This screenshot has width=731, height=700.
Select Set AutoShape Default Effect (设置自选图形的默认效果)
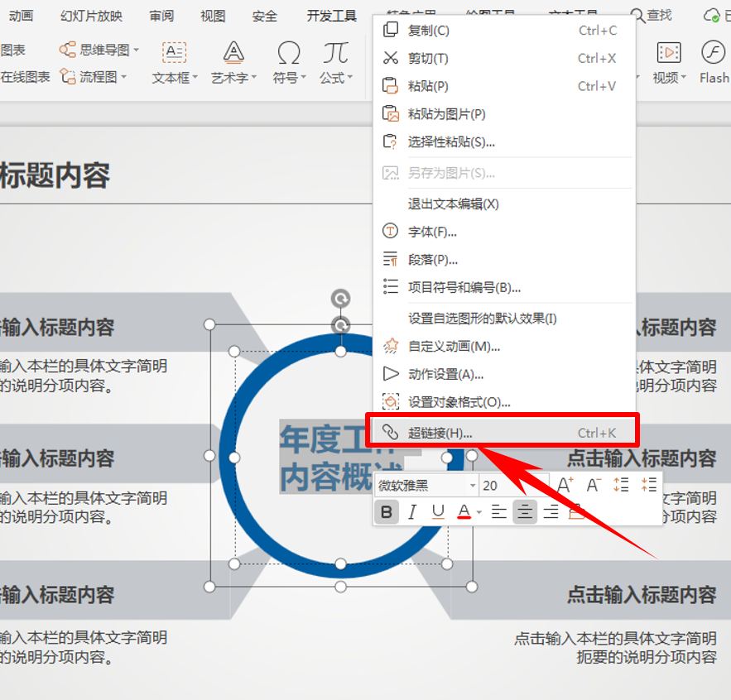[504, 319]
